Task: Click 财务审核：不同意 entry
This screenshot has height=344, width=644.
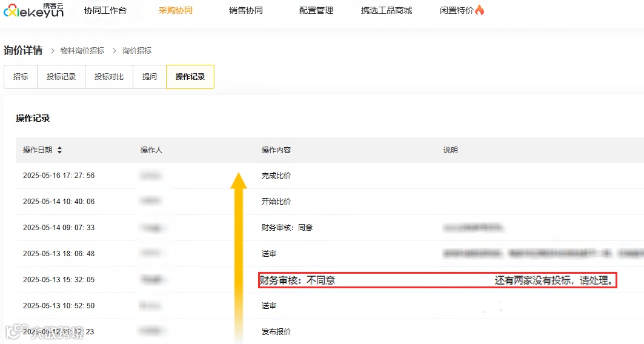Action: (298, 280)
